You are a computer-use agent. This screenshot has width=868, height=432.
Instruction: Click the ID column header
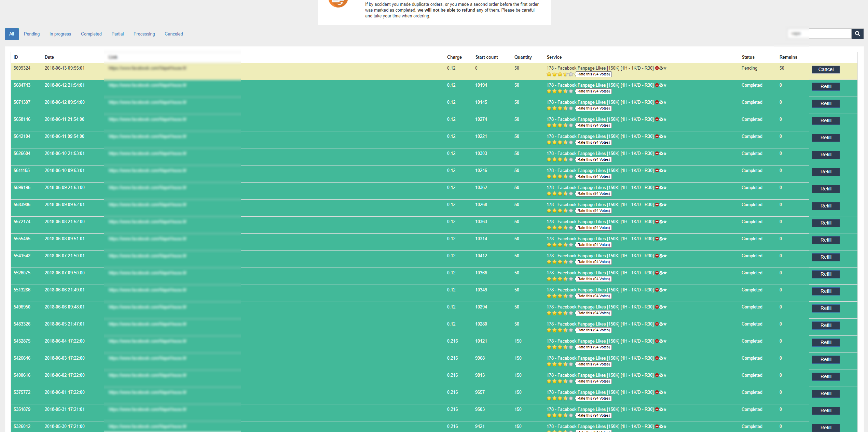16,57
